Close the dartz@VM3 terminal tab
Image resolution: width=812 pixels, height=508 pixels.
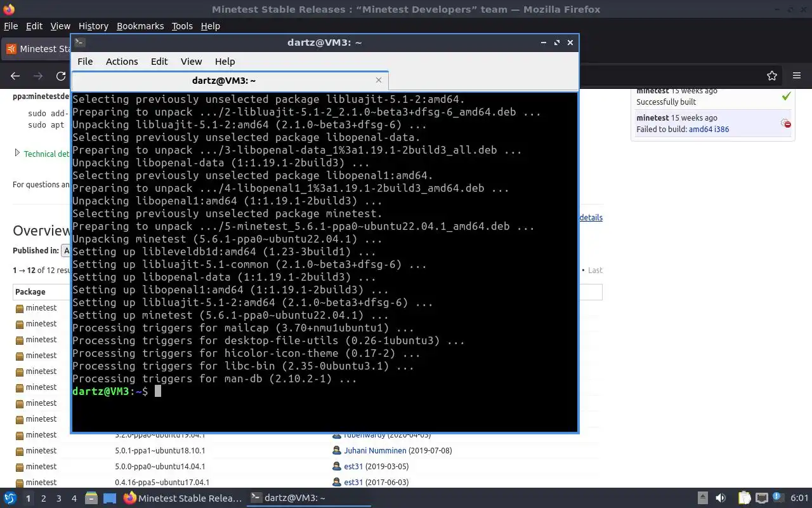[379, 80]
